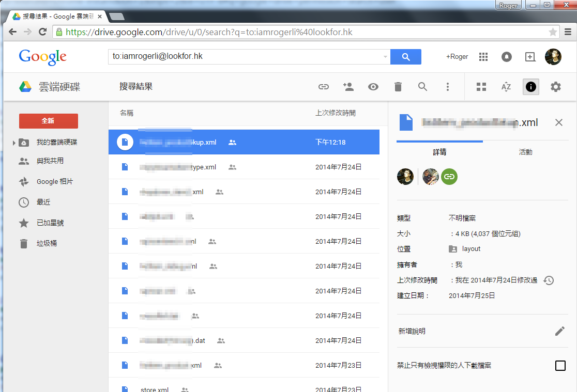Open 最近 recent files

click(x=43, y=202)
